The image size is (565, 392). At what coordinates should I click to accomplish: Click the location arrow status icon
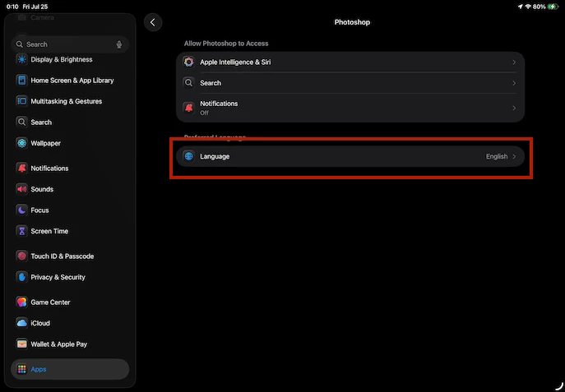(x=521, y=7)
